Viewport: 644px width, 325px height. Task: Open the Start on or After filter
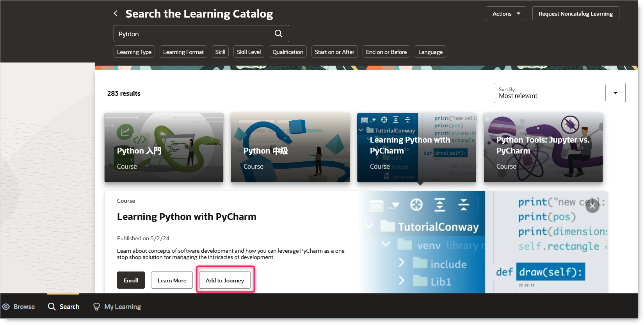point(334,52)
